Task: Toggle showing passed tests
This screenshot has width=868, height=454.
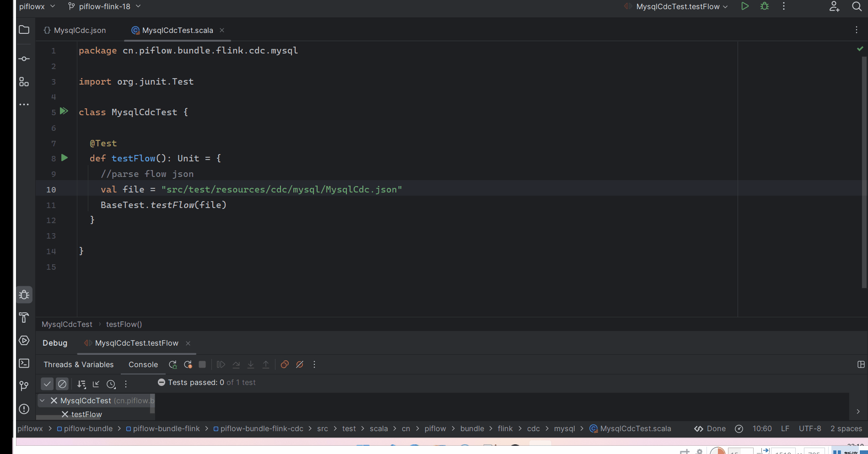Action: [x=47, y=384]
